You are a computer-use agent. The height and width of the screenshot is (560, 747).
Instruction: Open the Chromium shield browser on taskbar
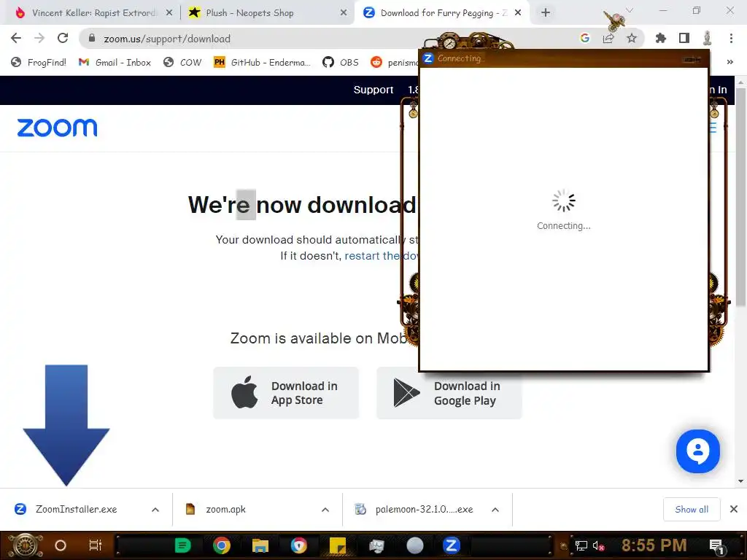[x=298, y=545]
